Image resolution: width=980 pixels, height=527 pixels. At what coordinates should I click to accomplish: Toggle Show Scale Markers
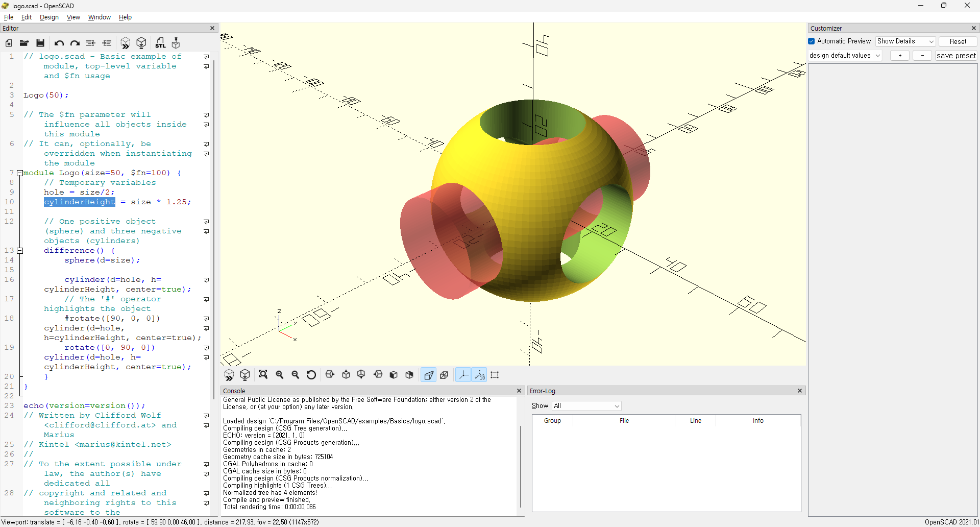click(479, 375)
